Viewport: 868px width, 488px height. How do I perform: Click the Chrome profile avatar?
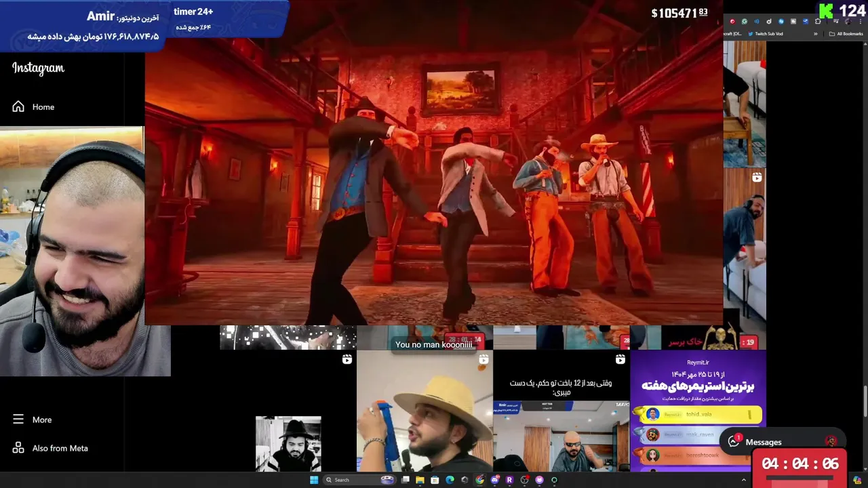point(848,22)
